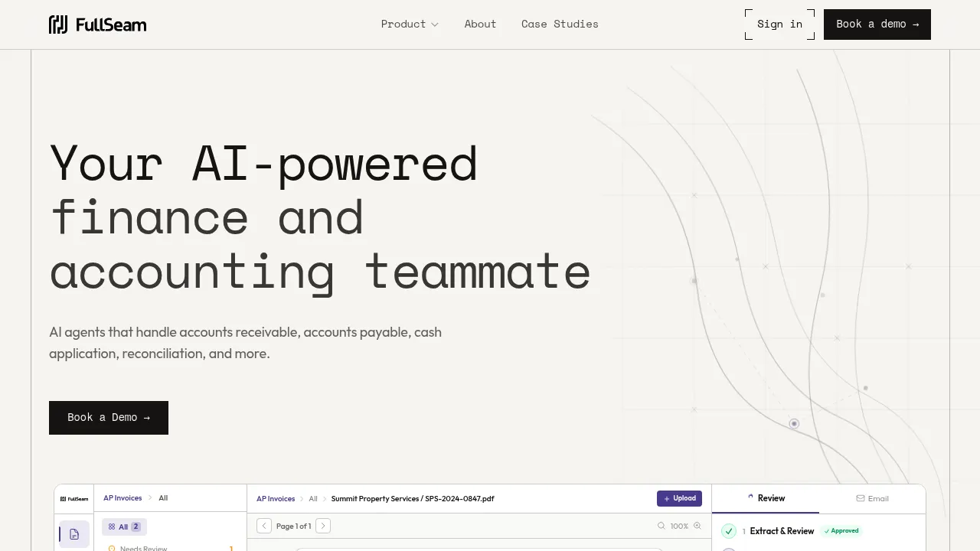Go to Case Studies
The image size is (980, 551).
point(560,24)
